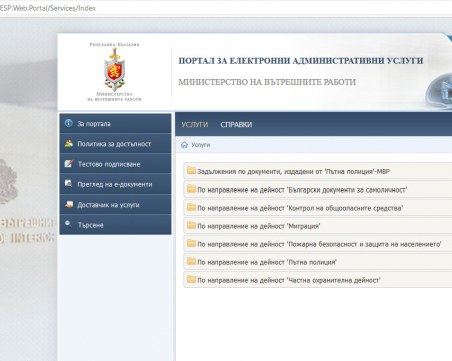Click the 'Услуги' breadcrumb link
Image resolution: width=452 pixels, height=361 pixels.
(x=200, y=145)
